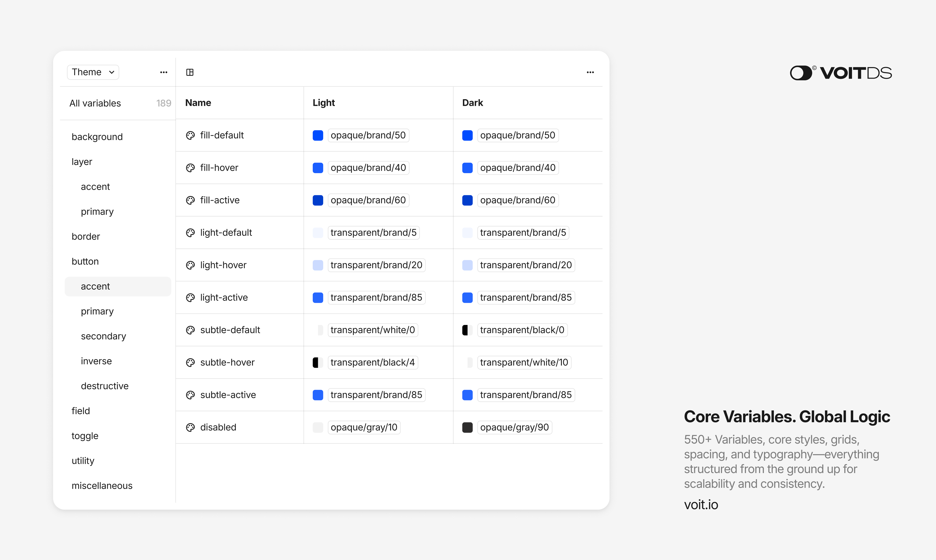Open the overflow menu beside Theme selector

[x=163, y=72]
